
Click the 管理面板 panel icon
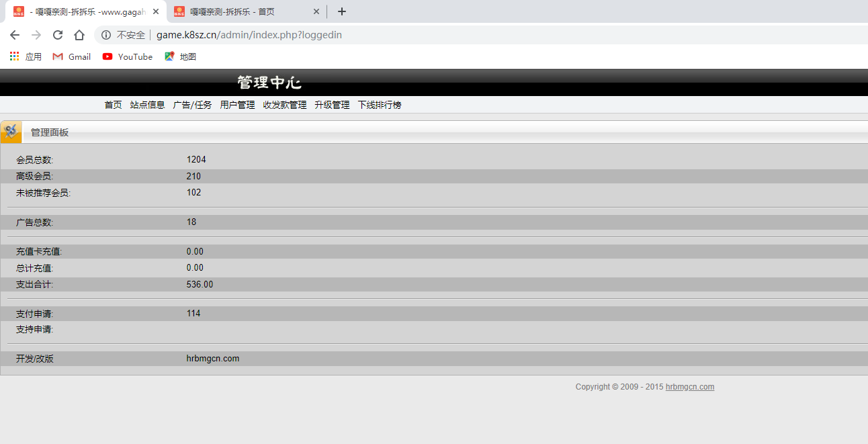11,132
